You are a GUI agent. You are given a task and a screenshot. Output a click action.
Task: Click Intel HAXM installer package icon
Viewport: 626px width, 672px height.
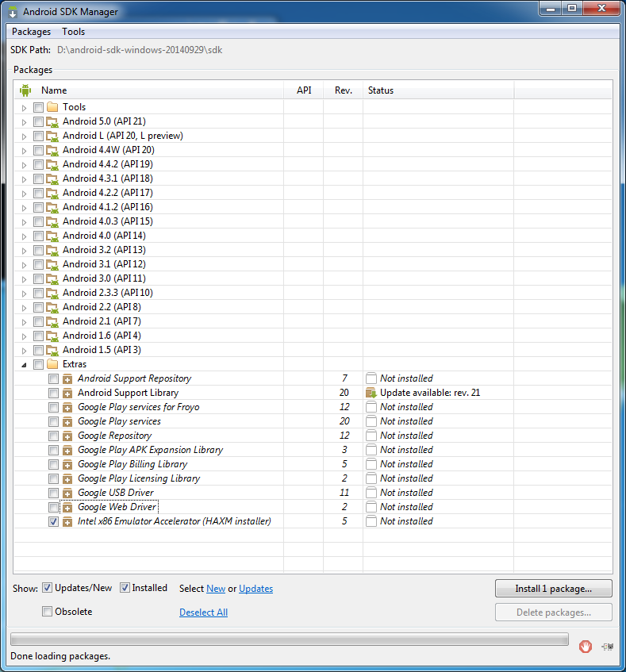point(67,521)
